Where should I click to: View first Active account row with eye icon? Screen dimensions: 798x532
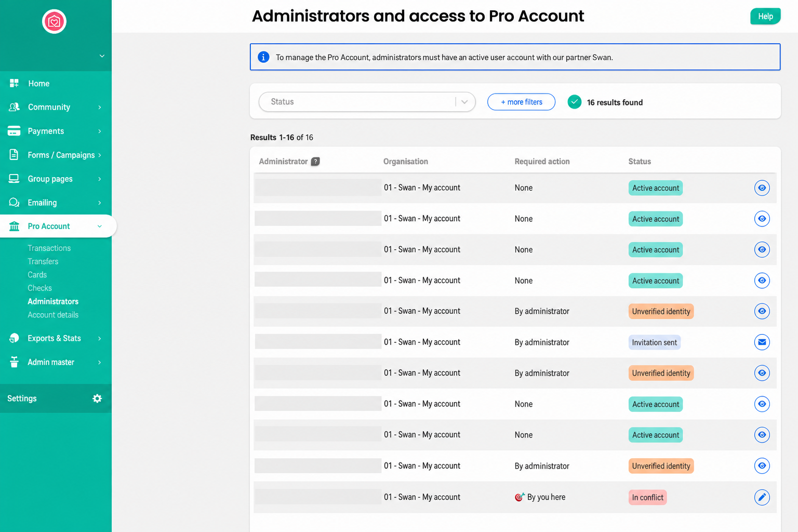(x=762, y=188)
